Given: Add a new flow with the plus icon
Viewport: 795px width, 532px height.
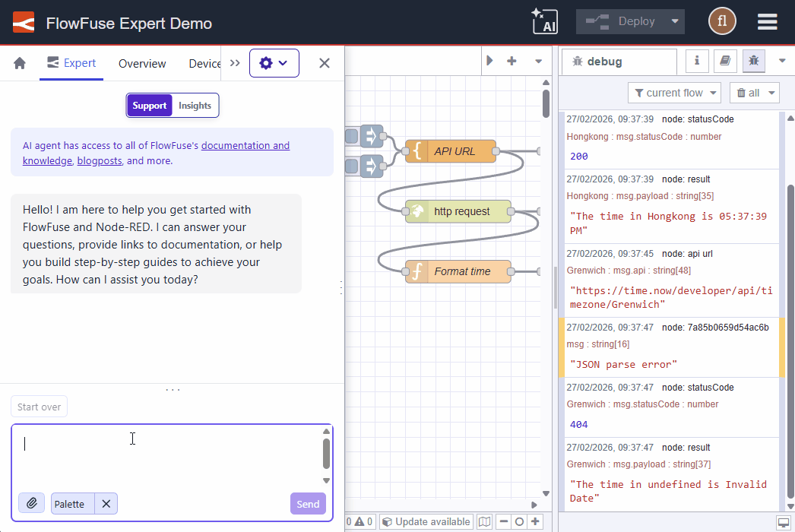Looking at the screenshot, I should [x=512, y=60].
